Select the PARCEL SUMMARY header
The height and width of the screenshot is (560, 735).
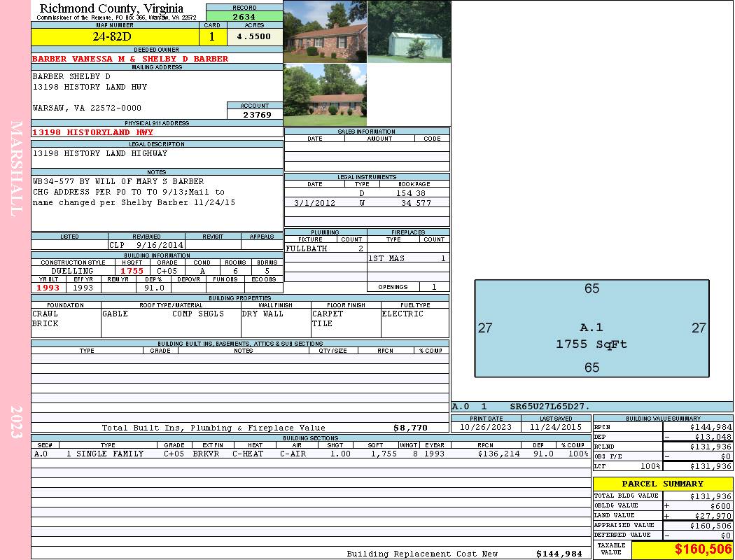coord(663,484)
